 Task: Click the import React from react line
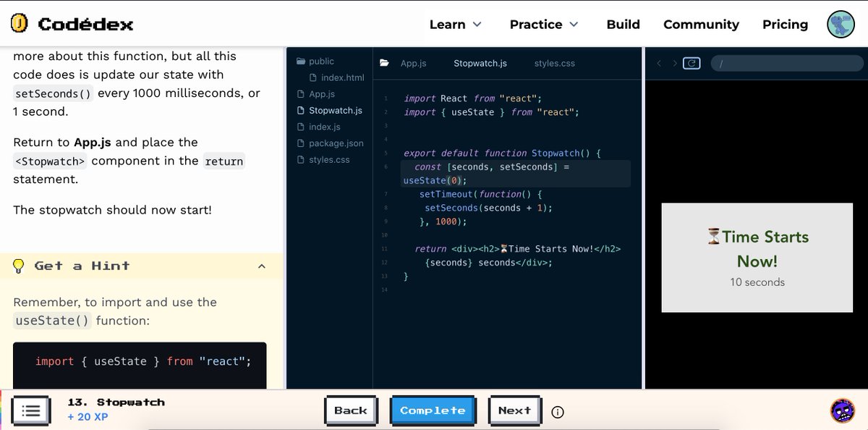[x=472, y=98]
